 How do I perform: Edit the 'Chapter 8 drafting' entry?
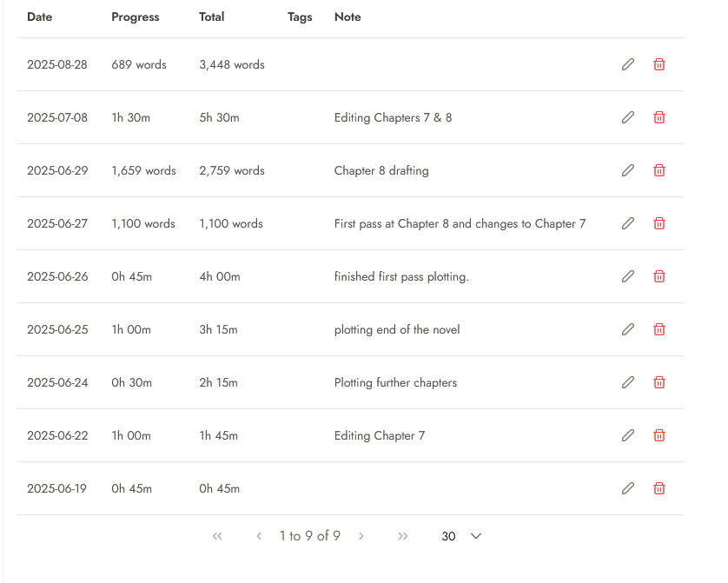628,170
